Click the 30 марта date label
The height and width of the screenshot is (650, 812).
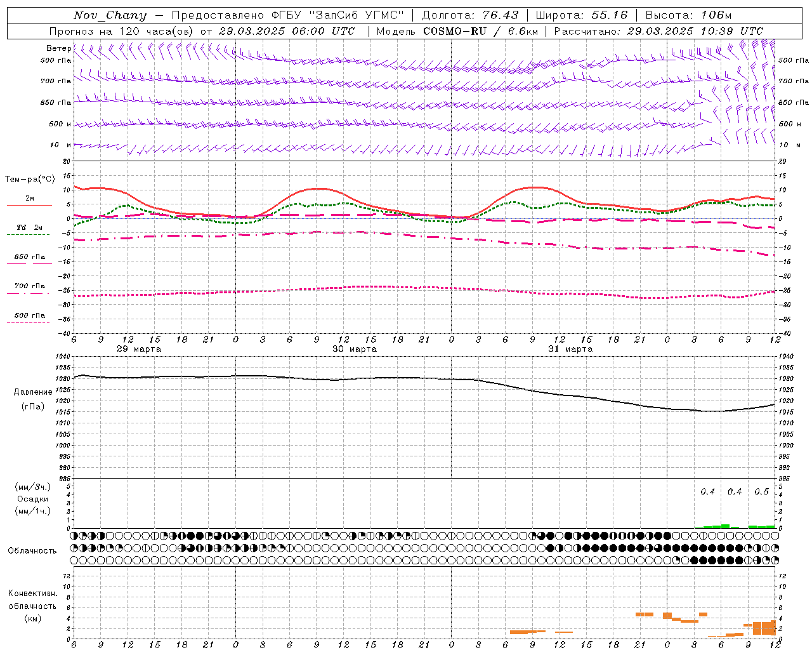point(355,349)
